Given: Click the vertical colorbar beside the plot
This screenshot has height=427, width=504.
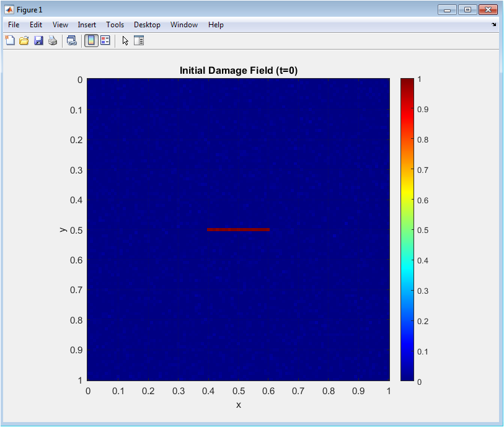Looking at the screenshot, I should click(407, 229).
